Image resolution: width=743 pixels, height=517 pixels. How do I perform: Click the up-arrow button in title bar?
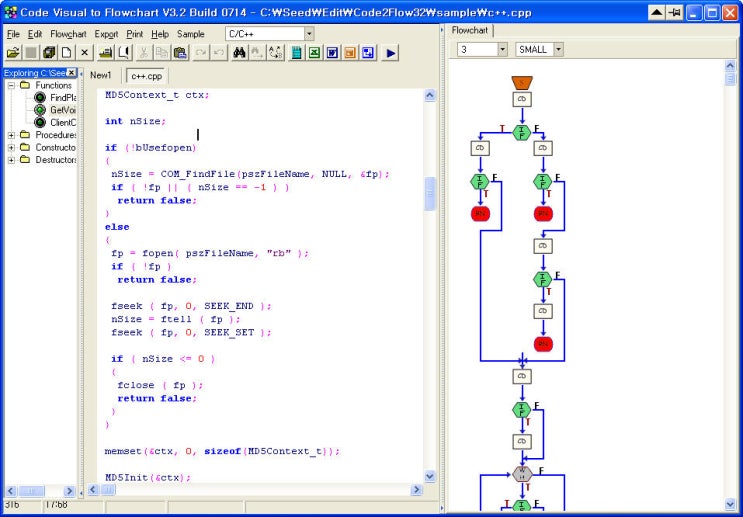click(656, 13)
